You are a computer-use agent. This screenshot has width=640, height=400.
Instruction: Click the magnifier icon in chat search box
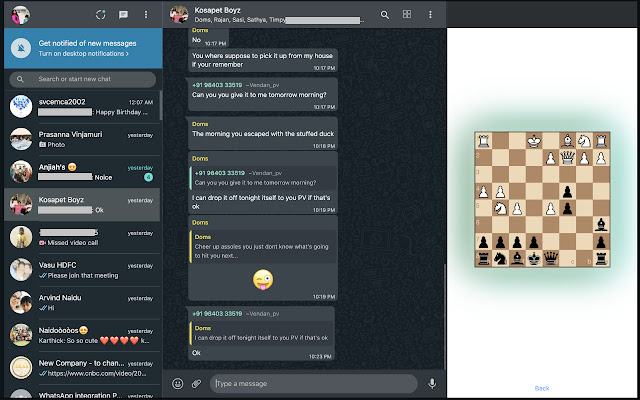[x=20, y=79]
